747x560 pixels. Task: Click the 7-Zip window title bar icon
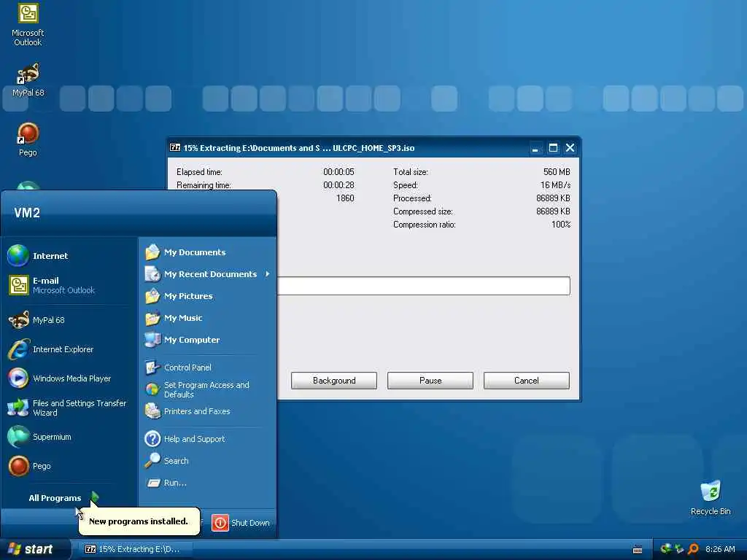[x=175, y=147]
